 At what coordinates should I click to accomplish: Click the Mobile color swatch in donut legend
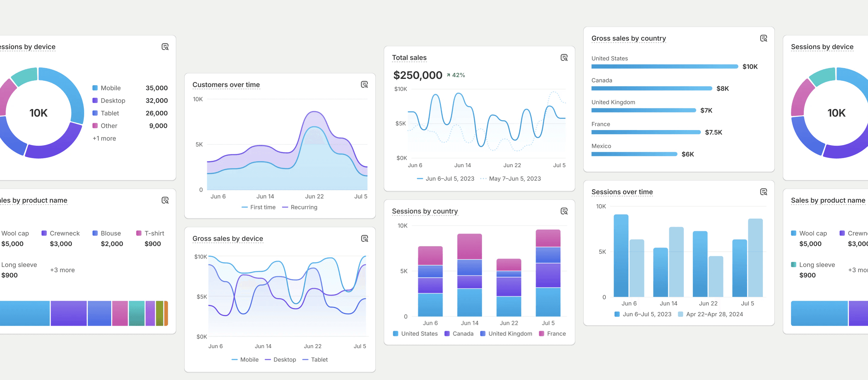95,88
